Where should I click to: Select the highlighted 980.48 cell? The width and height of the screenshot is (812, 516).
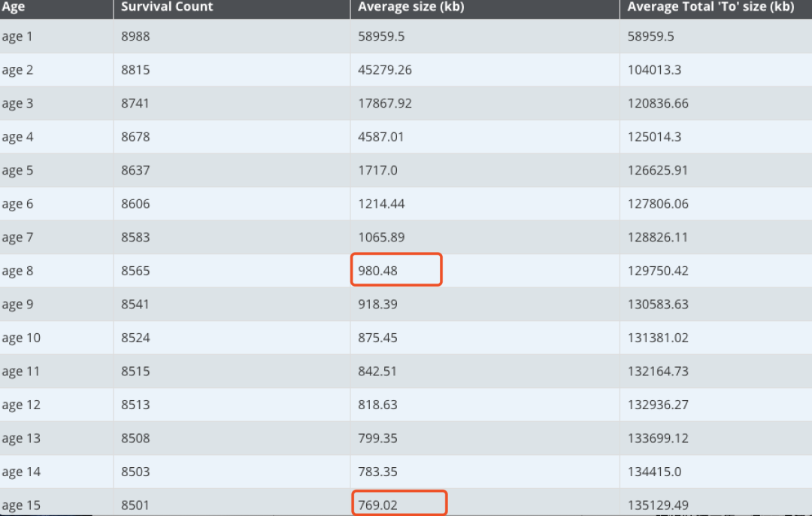pos(396,269)
